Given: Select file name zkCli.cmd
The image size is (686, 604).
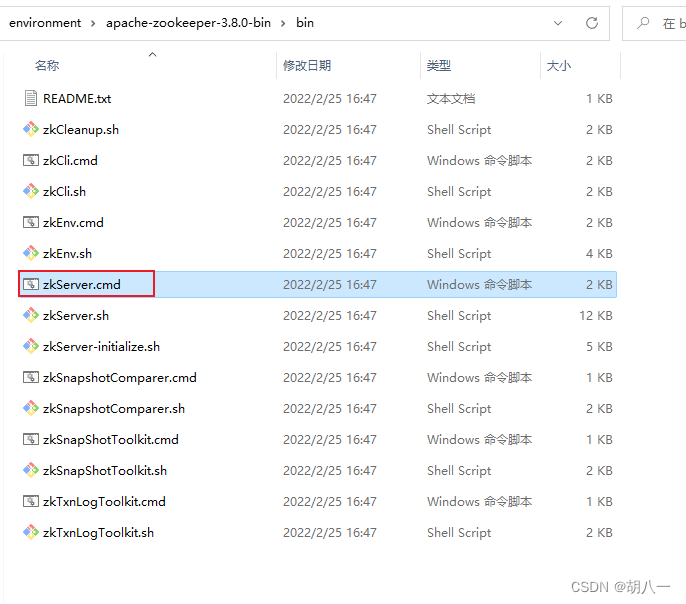Looking at the screenshot, I should coord(70,161).
